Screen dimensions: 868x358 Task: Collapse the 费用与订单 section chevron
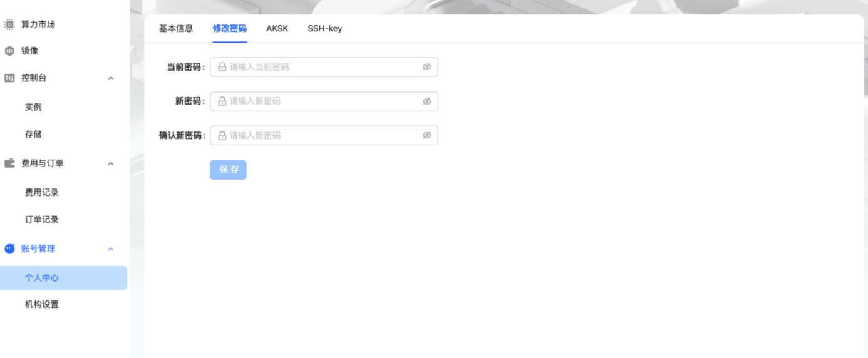point(111,164)
